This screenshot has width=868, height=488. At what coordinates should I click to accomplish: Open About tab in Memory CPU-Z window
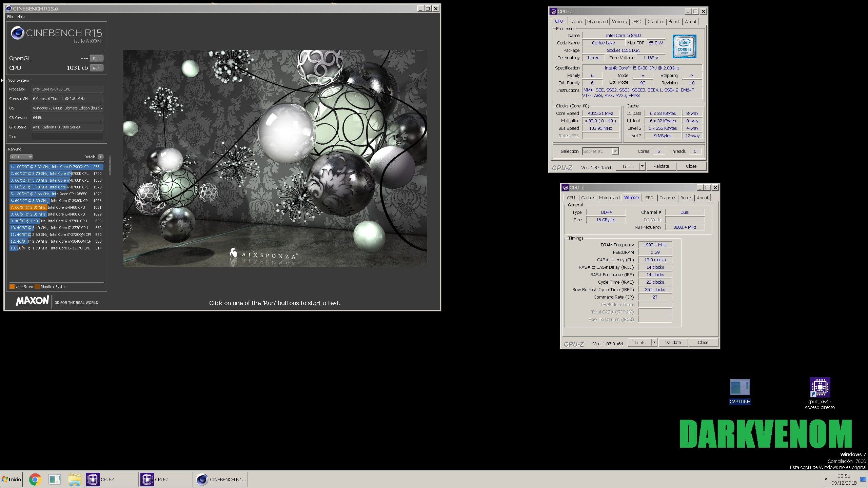(x=702, y=198)
